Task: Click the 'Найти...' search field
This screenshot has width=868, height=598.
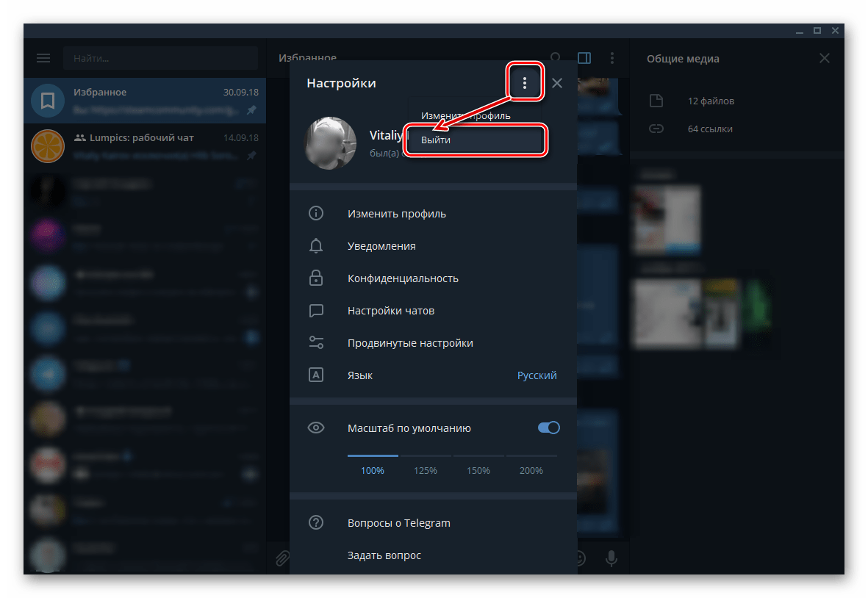Action: [x=160, y=58]
